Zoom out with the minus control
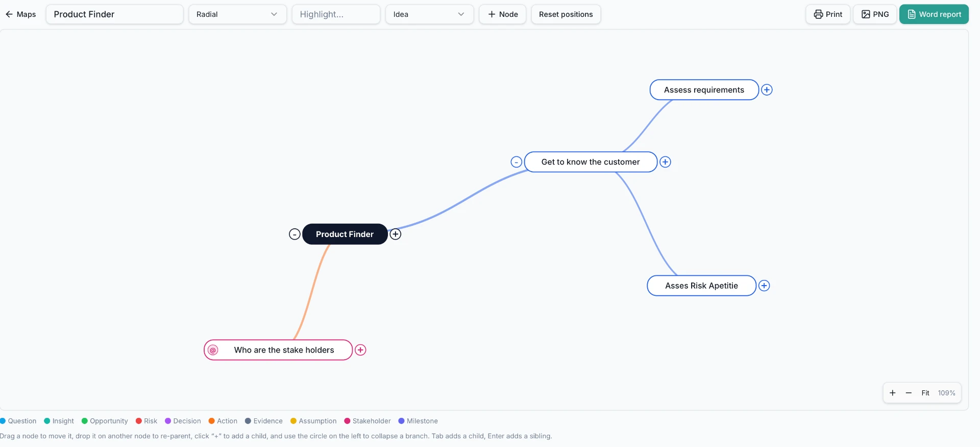The width and height of the screenshot is (980, 447). (x=909, y=393)
